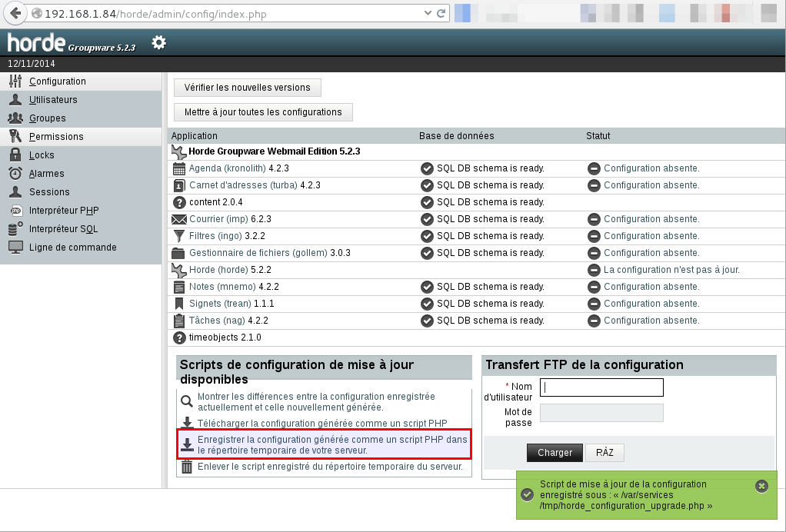786x532 pixels.
Task: Click magnifier icon to show configuration differences
Action: (187, 401)
